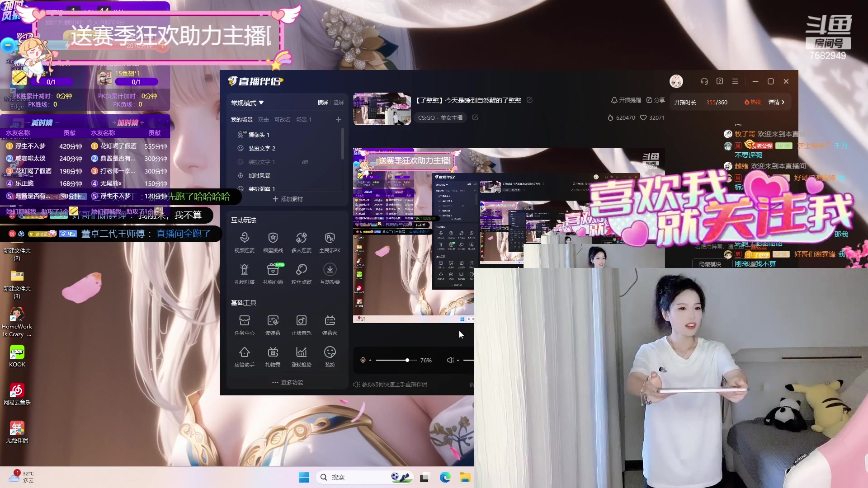
Task: Click the taskbar 搜索 search box
Action: point(364,477)
